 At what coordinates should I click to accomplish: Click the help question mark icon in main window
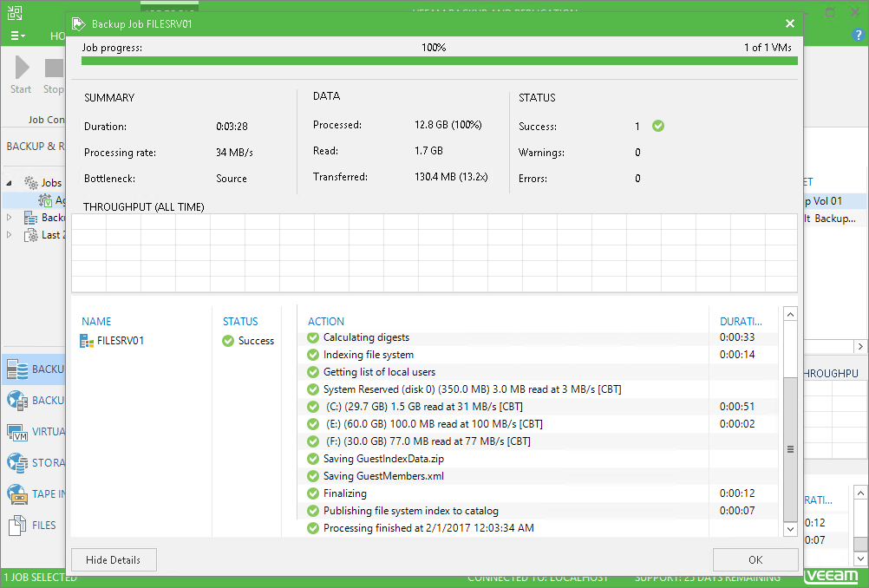coord(858,35)
